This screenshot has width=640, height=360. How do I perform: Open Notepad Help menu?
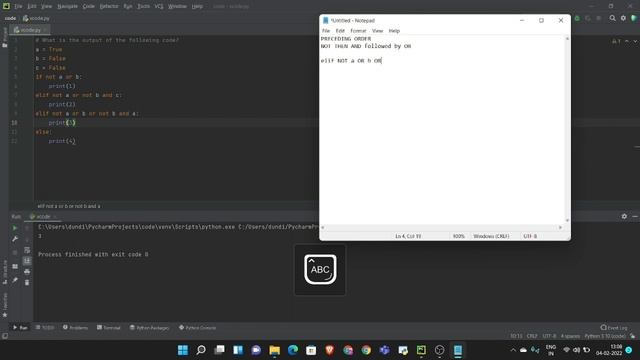point(394,31)
